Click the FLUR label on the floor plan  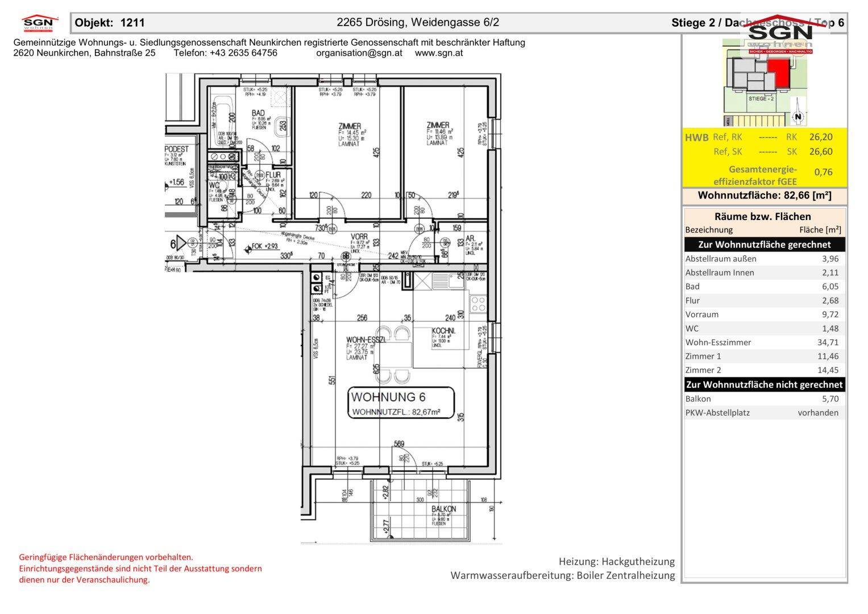273,175
